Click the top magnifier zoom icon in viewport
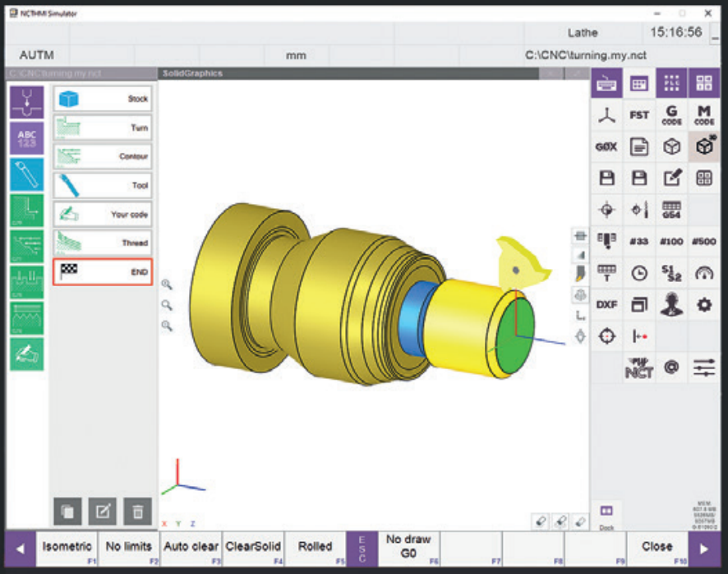This screenshot has height=574, width=728. [167, 284]
